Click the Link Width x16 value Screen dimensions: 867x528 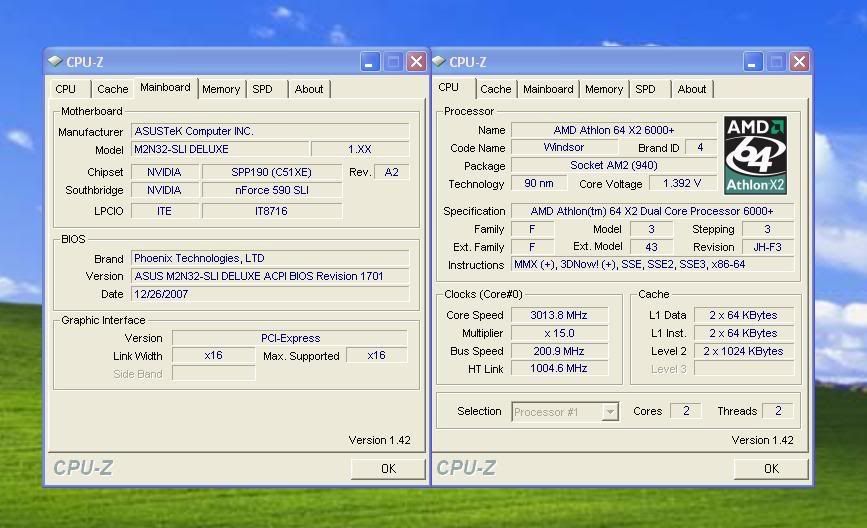click(213, 356)
